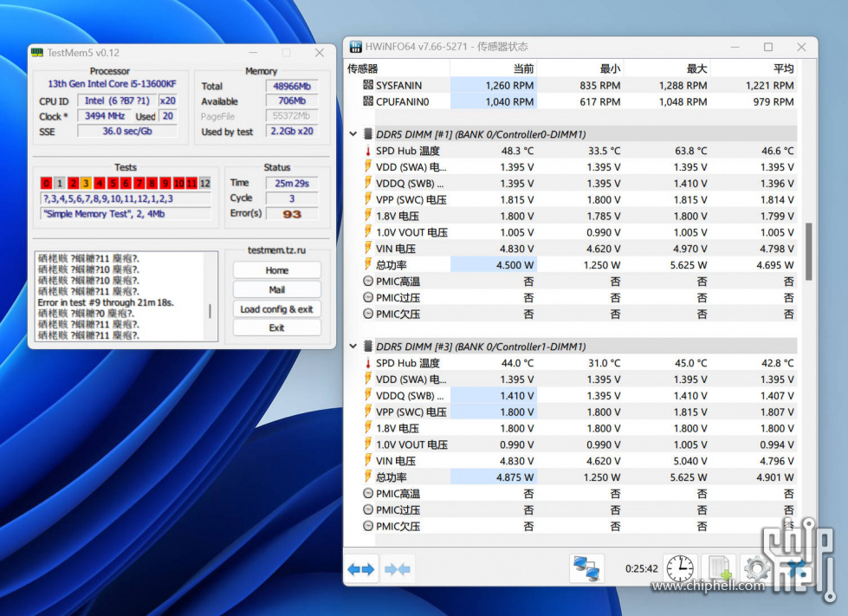Click the round icon of DIMM [#3] PMIC过压
848x616 pixels.
click(368, 509)
